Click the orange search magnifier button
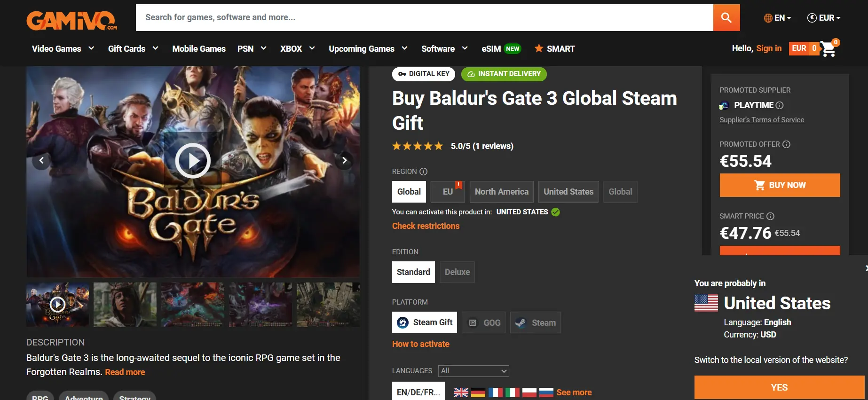This screenshot has width=868, height=400. (726, 18)
